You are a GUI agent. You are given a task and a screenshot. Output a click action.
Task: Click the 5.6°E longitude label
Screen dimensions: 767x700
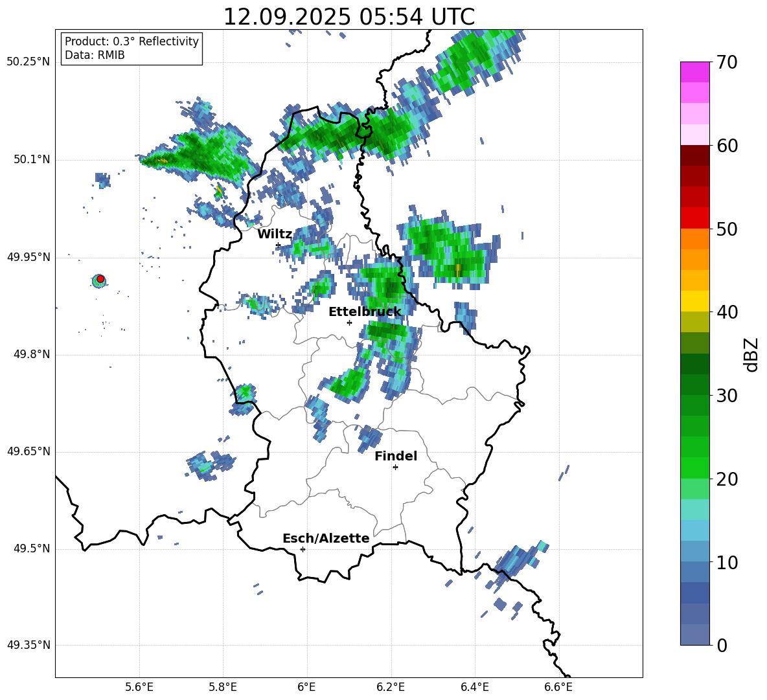tap(139, 687)
